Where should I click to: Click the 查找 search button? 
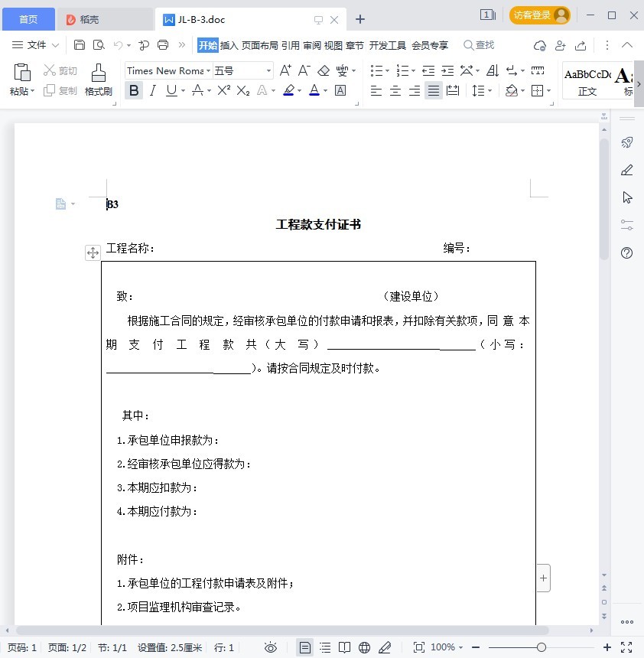point(479,45)
